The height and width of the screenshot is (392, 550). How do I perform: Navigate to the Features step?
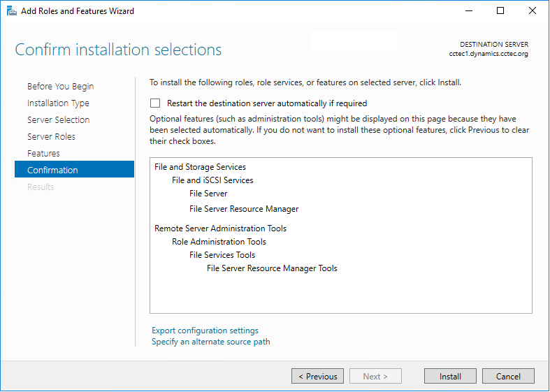coord(43,154)
